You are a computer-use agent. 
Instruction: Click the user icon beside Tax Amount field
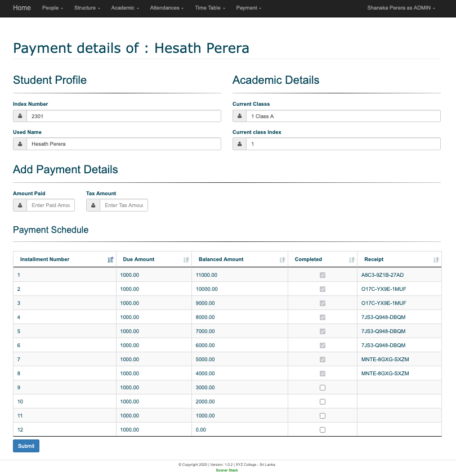93,205
